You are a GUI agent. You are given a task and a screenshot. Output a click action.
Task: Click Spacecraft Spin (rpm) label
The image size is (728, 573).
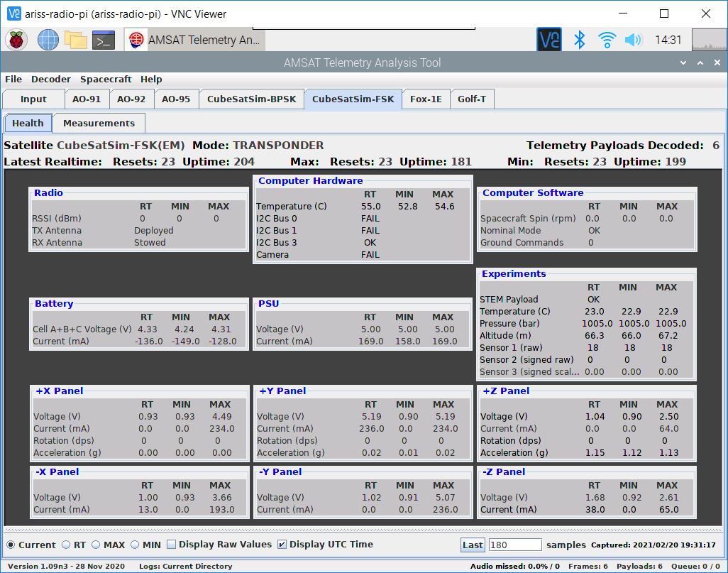click(528, 219)
